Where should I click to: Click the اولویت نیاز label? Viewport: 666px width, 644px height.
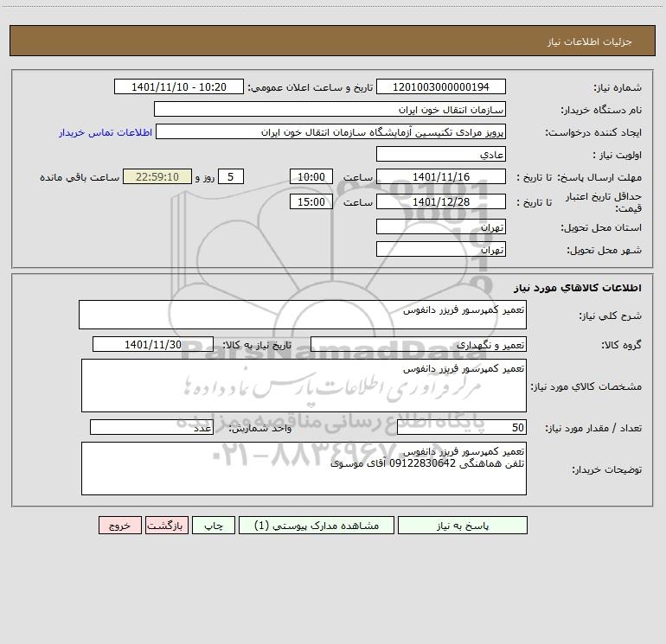coord(618,155)
